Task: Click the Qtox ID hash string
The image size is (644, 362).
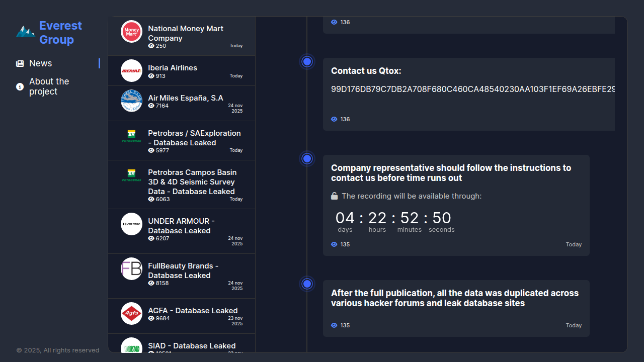Action: point(472,89)
